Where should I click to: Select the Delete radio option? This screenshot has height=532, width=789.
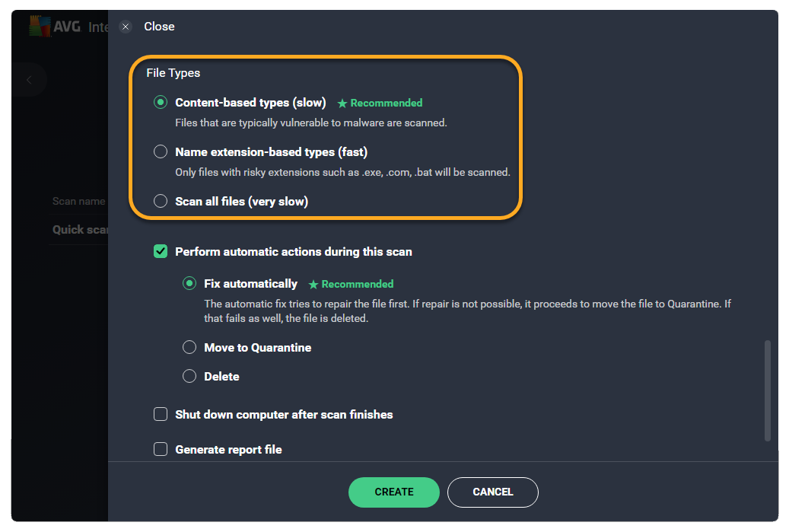pyautogui.click(x=189, y=377)
